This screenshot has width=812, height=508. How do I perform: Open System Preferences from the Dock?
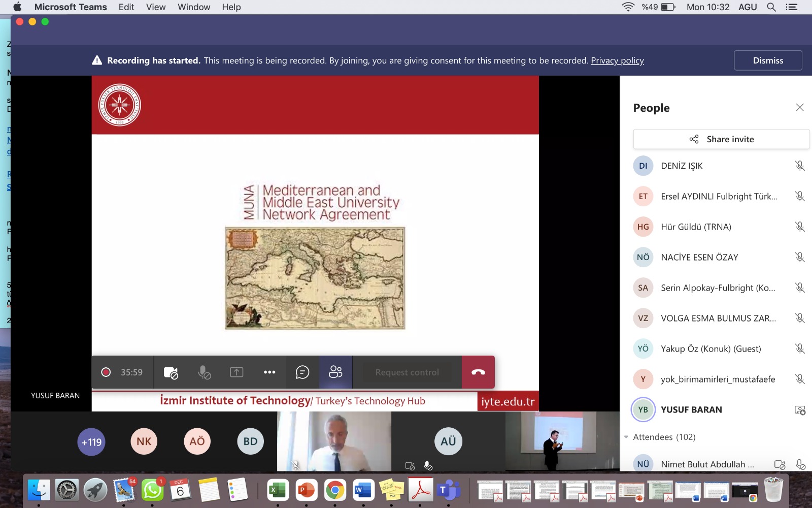click(x=67, y=490)
